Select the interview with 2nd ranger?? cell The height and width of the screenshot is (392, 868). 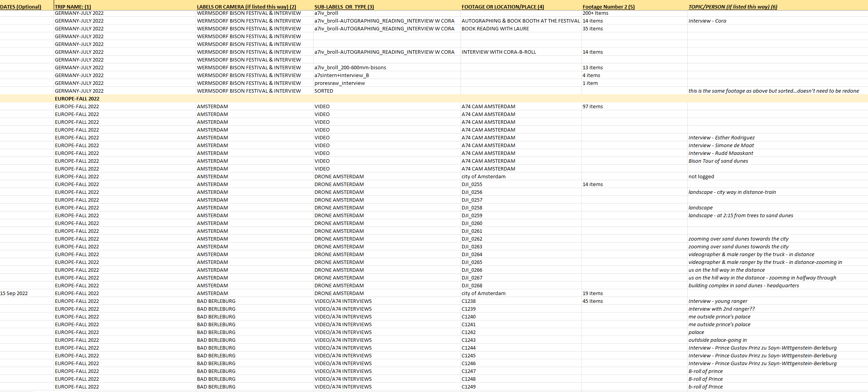[x=721, y=309]
